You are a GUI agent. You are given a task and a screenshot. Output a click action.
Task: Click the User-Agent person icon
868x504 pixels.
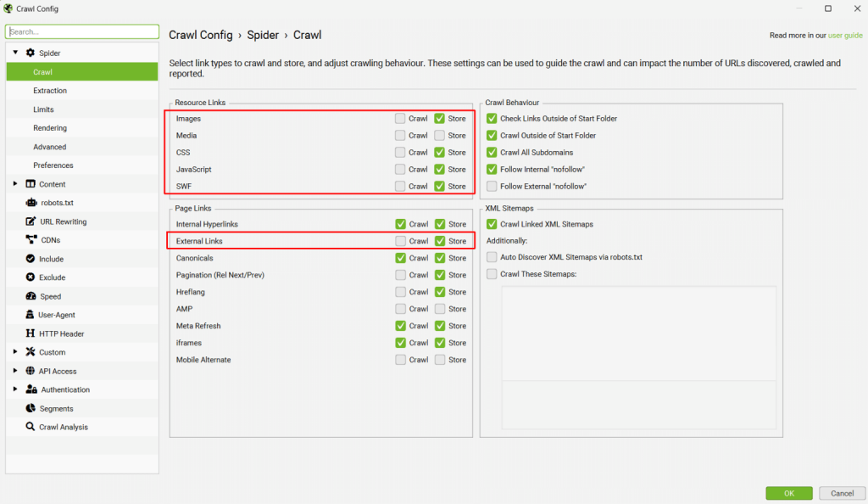point(30,315)
